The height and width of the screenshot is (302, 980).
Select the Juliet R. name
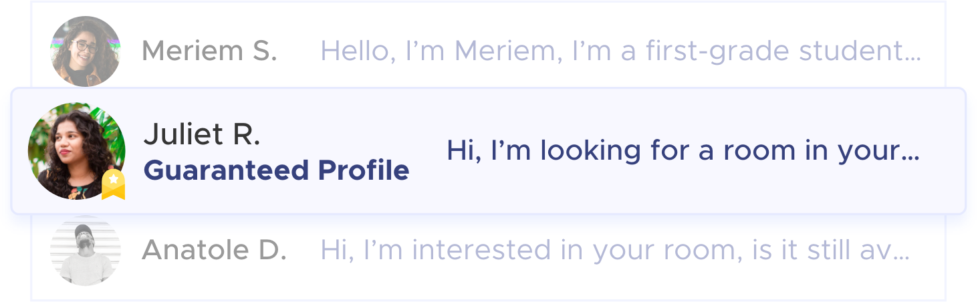click(x=201, y=135)
